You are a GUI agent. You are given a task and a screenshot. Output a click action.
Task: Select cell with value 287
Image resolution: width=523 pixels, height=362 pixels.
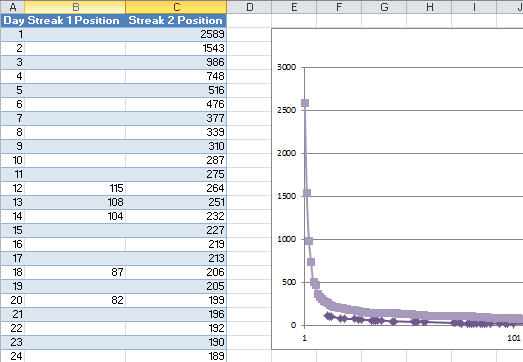pyautogui.click(x=176, y=160)
